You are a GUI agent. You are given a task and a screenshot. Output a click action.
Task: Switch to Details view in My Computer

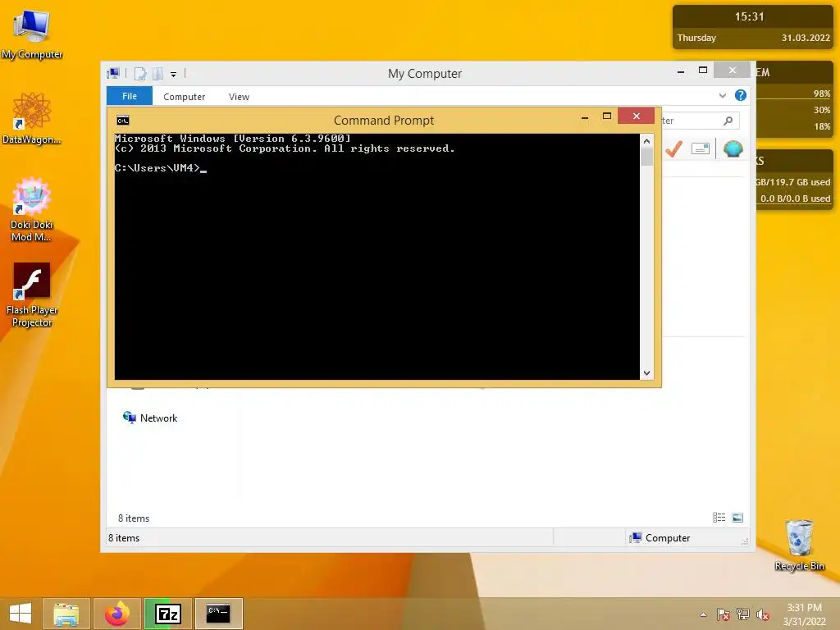[x=719, y=518]
